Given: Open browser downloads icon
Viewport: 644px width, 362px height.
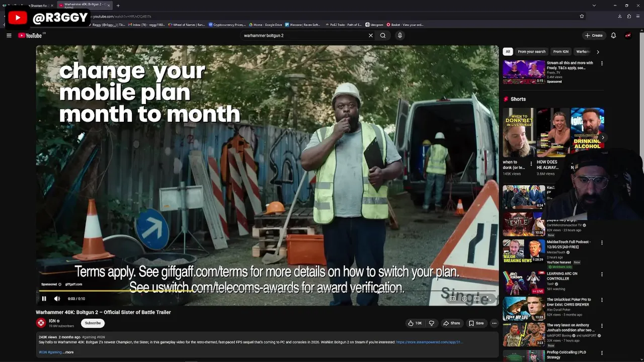Looking at the screenshot, I should coord(620,16).
